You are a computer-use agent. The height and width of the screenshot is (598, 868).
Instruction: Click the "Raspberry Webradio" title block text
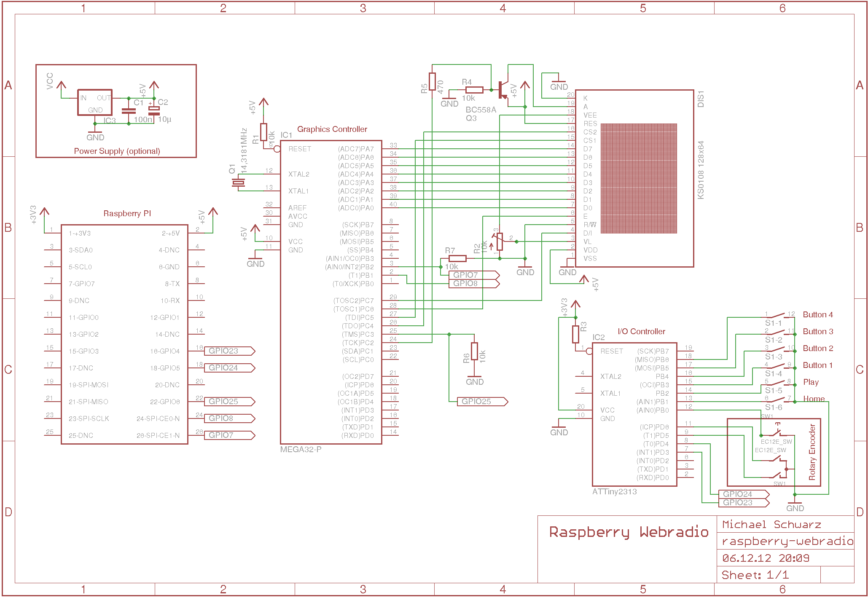pyautogui.click(x=629, y=532)
